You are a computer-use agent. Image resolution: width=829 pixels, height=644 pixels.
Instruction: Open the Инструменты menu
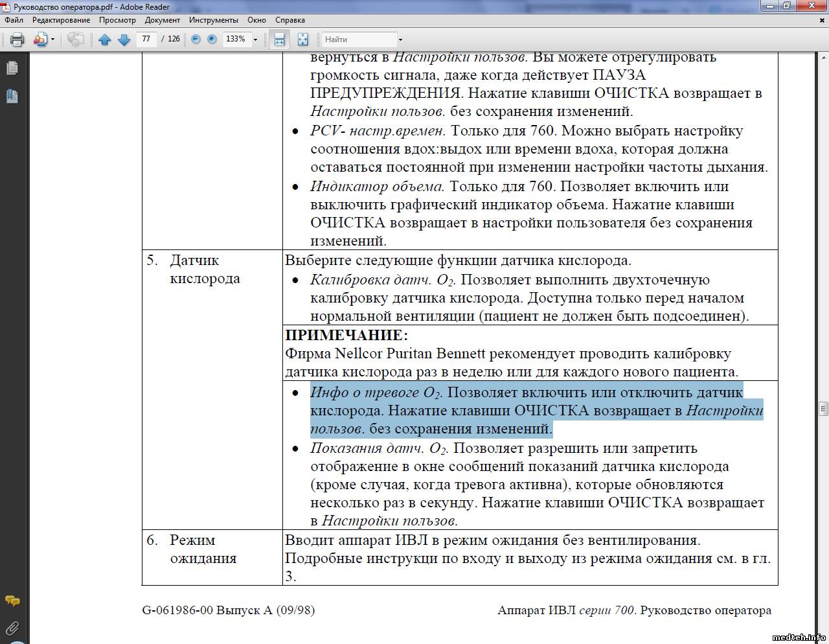[x=213, y=20]
